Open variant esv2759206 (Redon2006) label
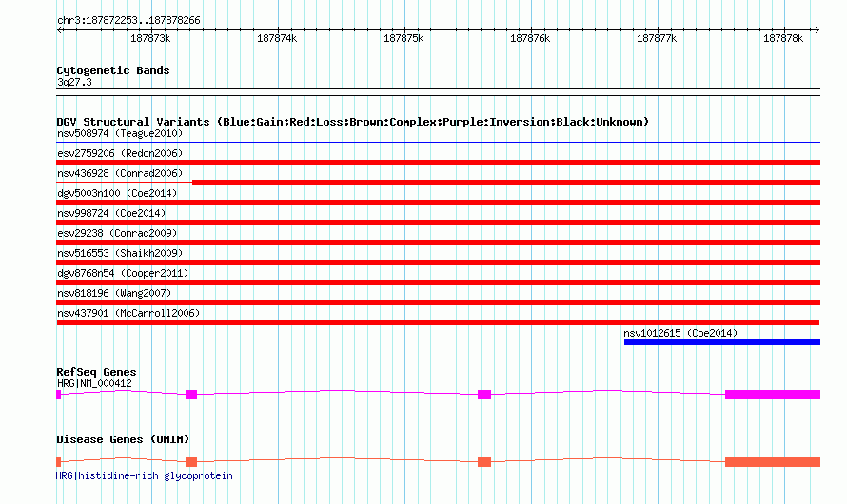Screen dimensions: 847x504 (x=120, y=153)
